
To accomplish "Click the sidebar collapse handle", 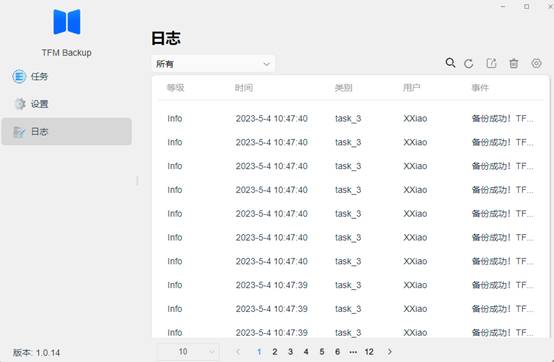I will 137,181.
